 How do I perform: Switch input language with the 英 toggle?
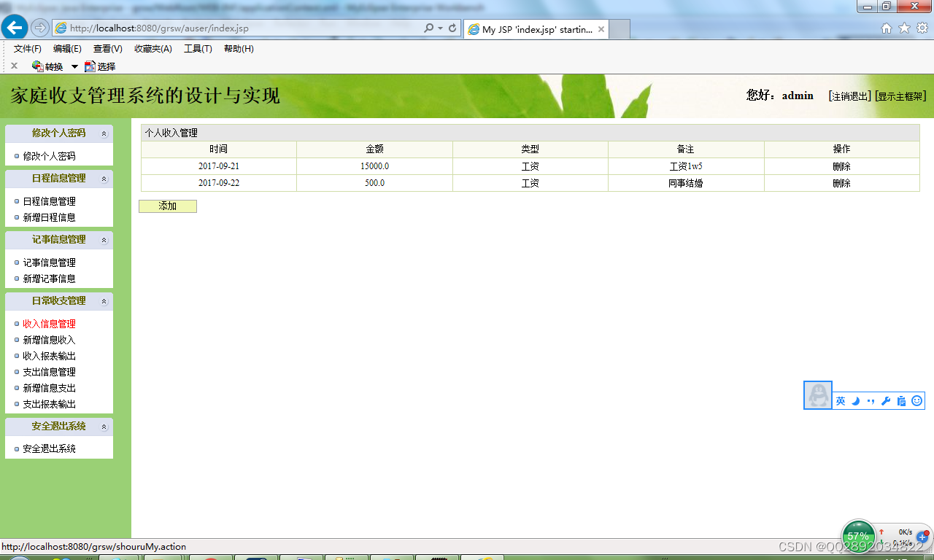tap(840, 400)
